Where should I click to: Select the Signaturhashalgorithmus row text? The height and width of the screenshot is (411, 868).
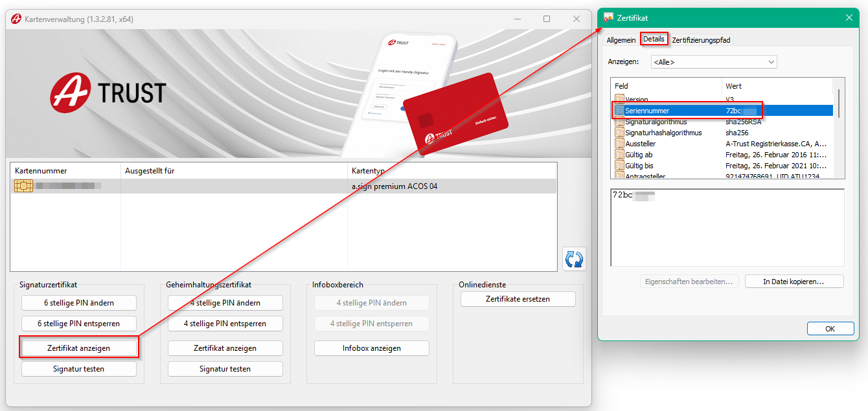coord(663,133)
